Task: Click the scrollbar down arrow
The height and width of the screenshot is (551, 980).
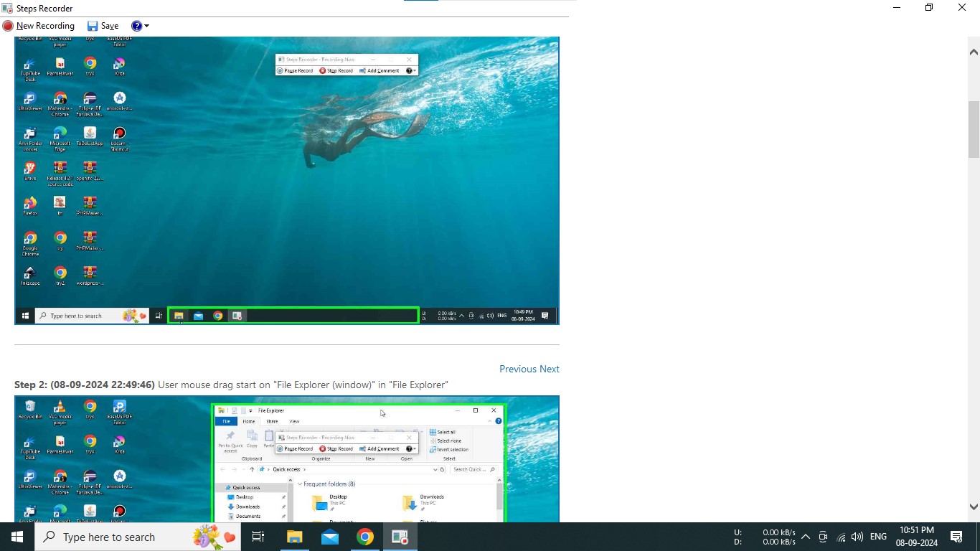Action: point(974,507)
